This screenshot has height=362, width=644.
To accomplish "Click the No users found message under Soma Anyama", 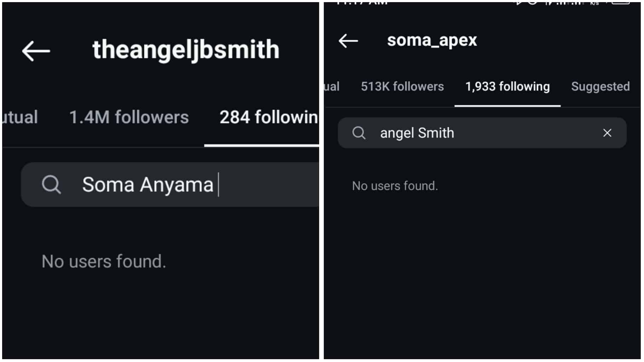I will (104, 262).
